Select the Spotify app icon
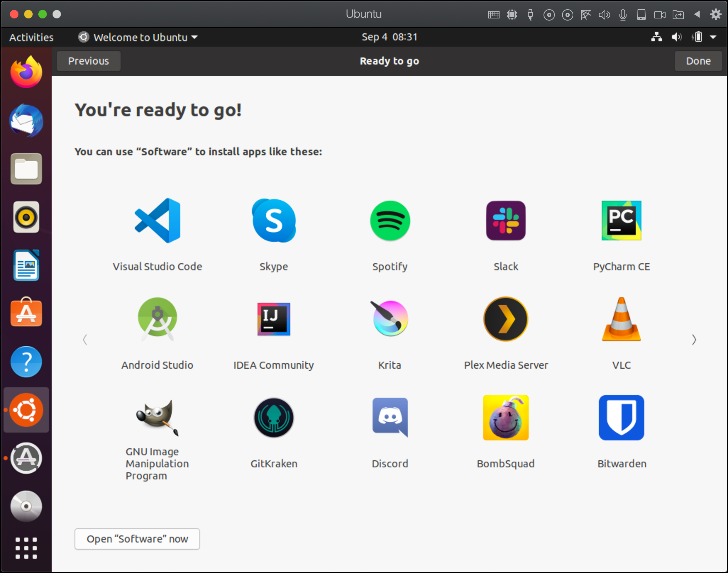Image resolution: width=728 pixels, height=573 pixels. click(x=390, y=221)
